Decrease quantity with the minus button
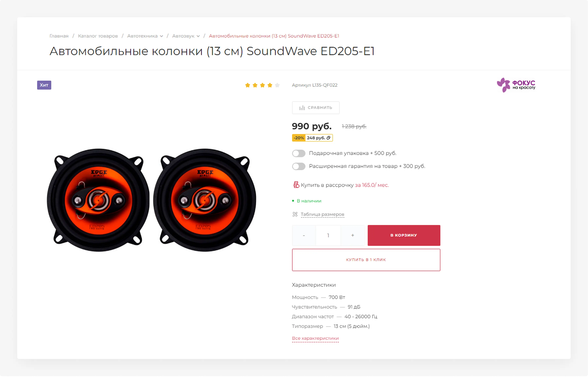This screenshot has height=377, width=588. point(304,235)
